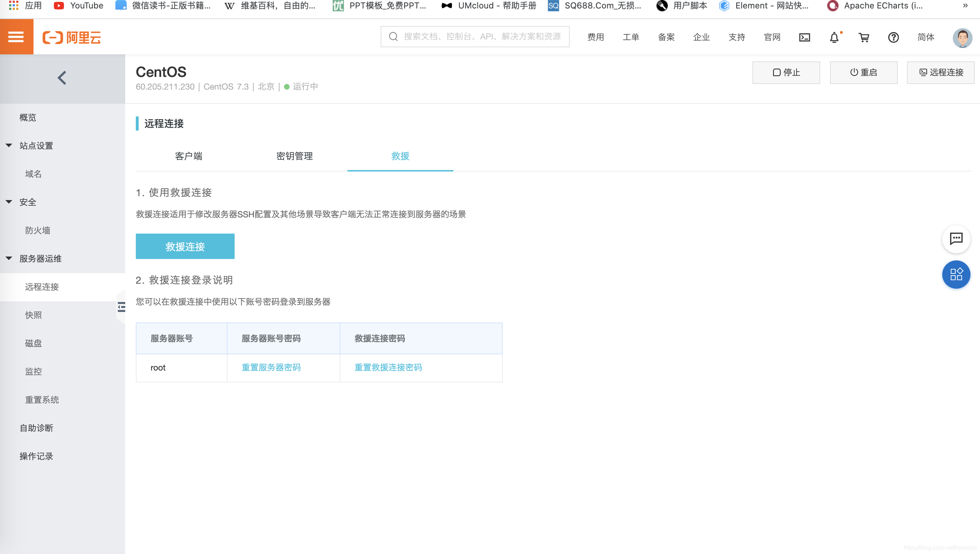This screenshot has height=554, width=980.
Task: Open the feedback chat bubble
Action: click(x=956, y=239)
